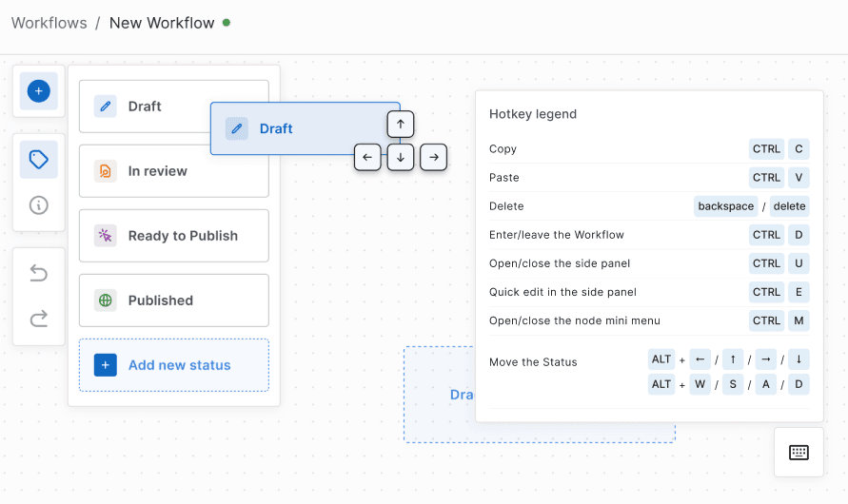Viewport: 848px width, 504px height.
Task: Click the CTRL badge in Paste row
Action: tap(766, 178)
